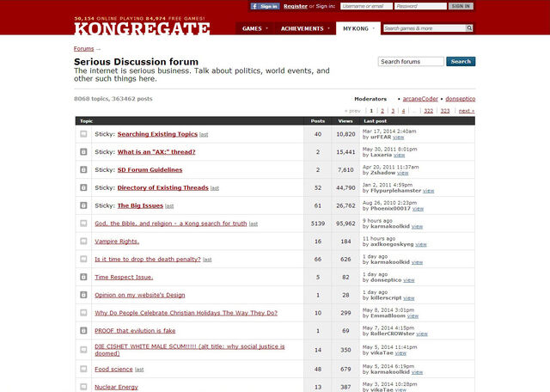The height and width of the screenshot is (392, 550).
Task: Click icon beside What is an AX thread
Action: (83, 151)
